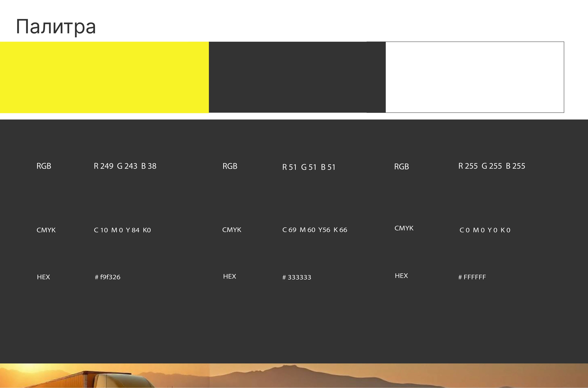
Task: Click the white outlined color swatch
Action: pos(475,77)
